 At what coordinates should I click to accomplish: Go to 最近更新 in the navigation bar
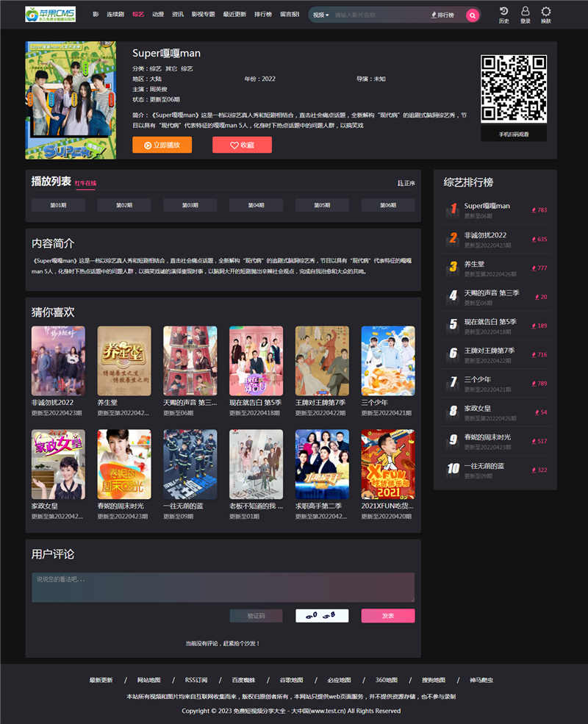[234, 15]
